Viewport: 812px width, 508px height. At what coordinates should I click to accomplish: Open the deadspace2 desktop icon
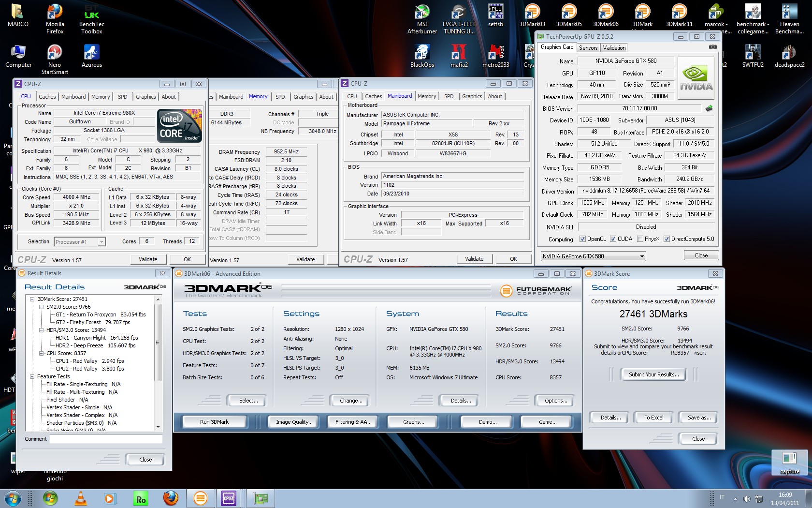pos(789,56)
